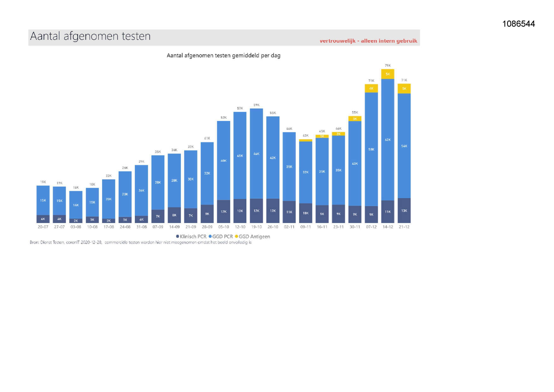This screenshot has height=392, width=554.
Task: Click the yellow 5K antigen segment on 14-12 bar
Action: [388, 74]
